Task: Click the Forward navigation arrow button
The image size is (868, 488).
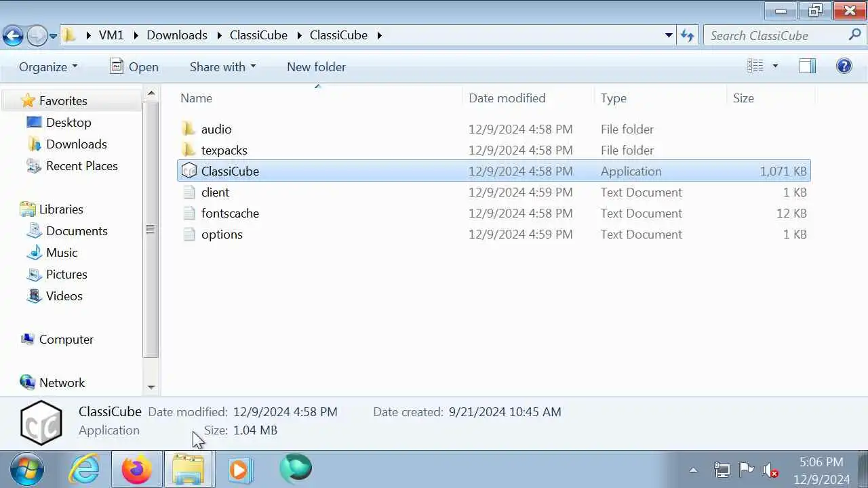Action: (x=37, y=35)
